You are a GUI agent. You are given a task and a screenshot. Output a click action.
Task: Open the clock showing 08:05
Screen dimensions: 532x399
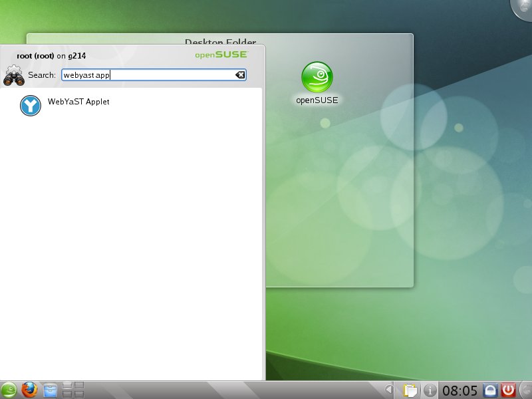(x=460, y=390)
